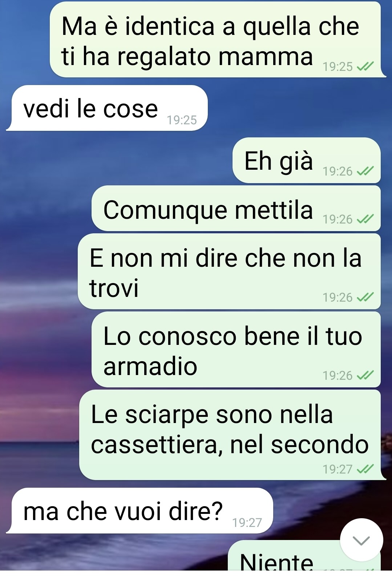The width and height of the screenshot is (392, 580).
Task: Click the 19:27 timestamp on 'ma che vuoi dire?'
Action: pos(247,523)
